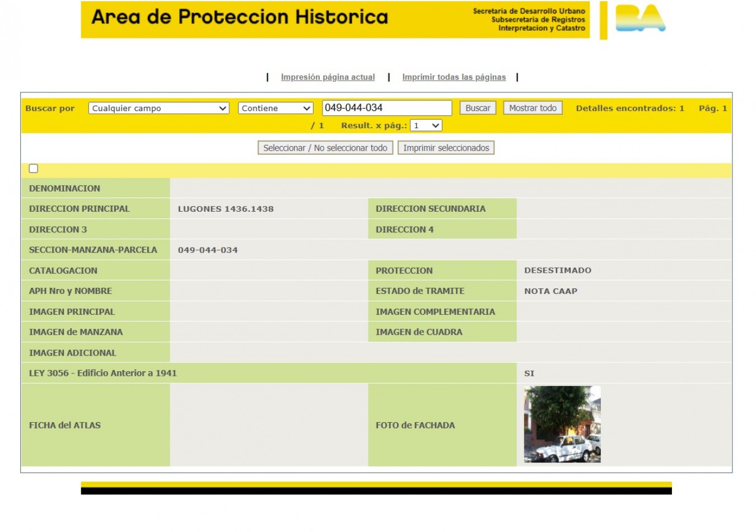756x532 pixels.
Task: Click the IMAGEN ADICIONAL label
Action: (73, 353)
